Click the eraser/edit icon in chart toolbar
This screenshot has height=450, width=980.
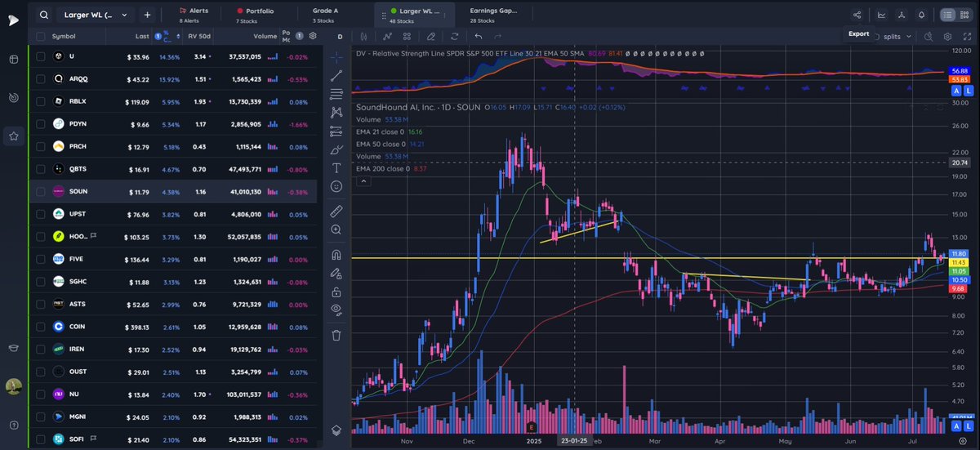coord(431,36)
